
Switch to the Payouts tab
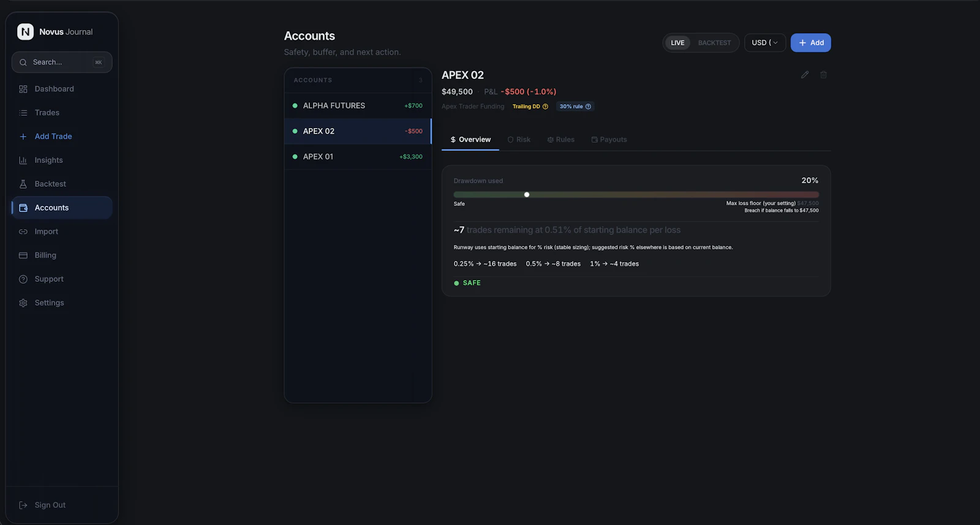(609, 140)
